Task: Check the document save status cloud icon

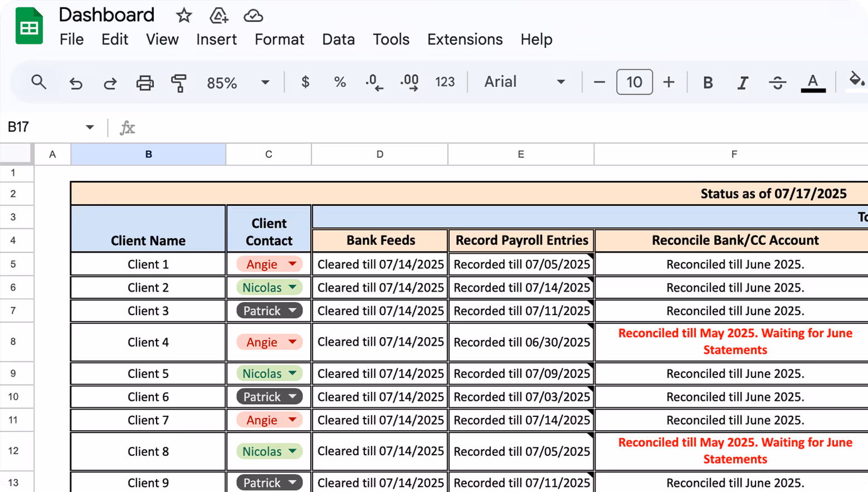Action: coord(253,15)
